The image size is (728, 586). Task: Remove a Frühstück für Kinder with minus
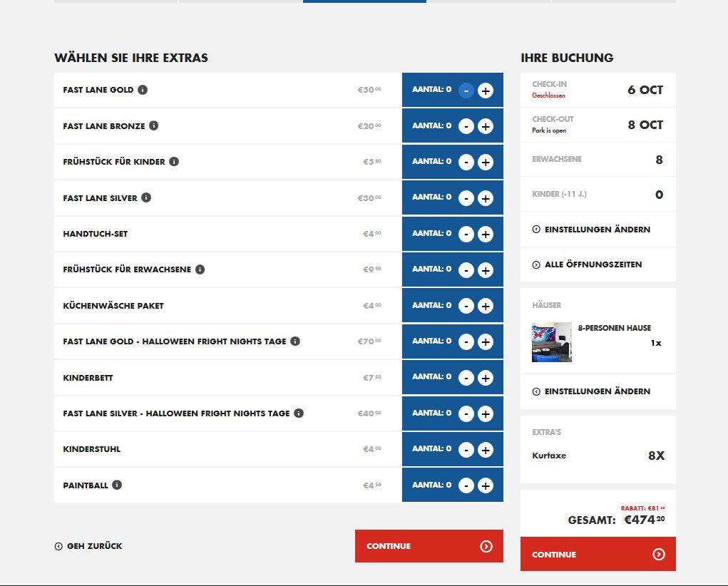click(x=466, y=162)
